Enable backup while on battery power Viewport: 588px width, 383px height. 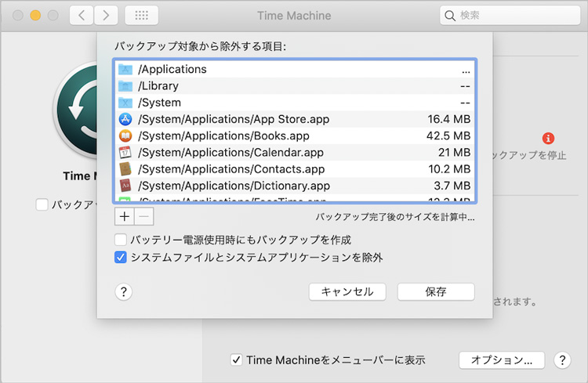121,240
